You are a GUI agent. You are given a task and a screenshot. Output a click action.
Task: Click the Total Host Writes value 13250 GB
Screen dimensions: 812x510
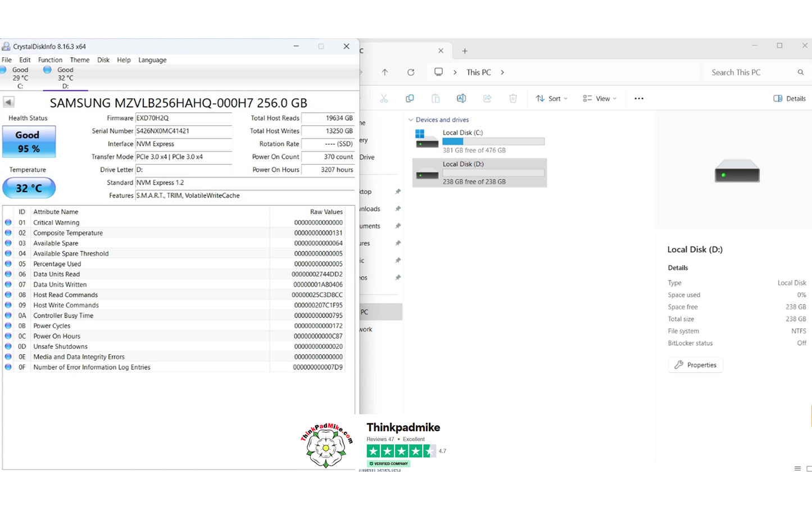pos(328,131)
